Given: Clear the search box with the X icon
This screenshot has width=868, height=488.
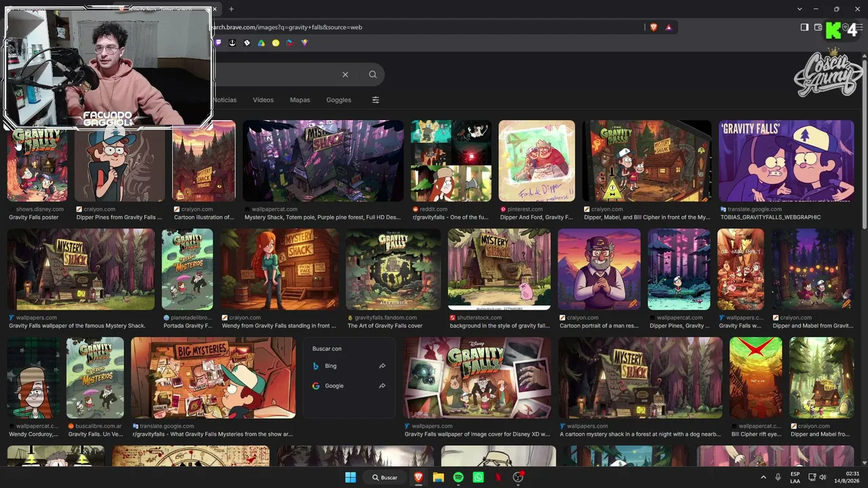Looking at the screenshot, I should [x=345, y=75].
